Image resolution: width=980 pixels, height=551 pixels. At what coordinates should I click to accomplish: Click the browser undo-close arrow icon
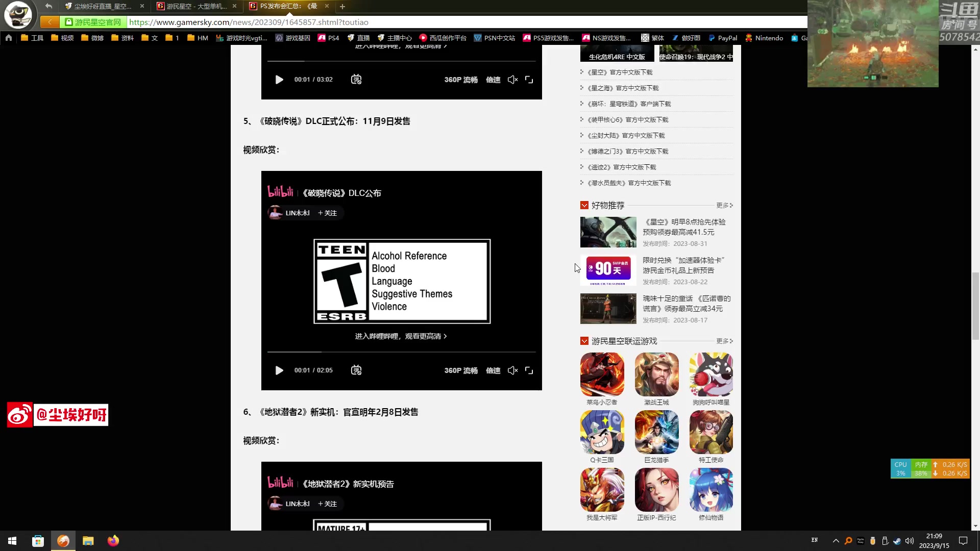click(x=48, y=6)
